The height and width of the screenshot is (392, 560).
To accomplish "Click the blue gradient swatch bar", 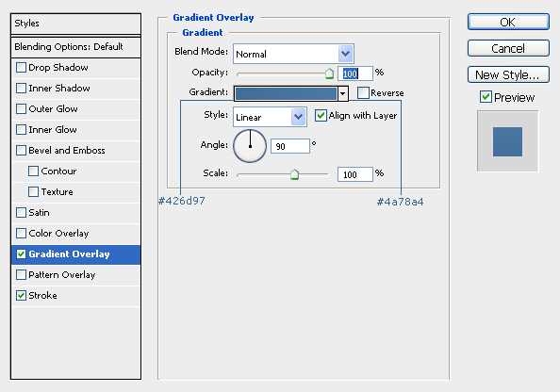I will (286, 93).
